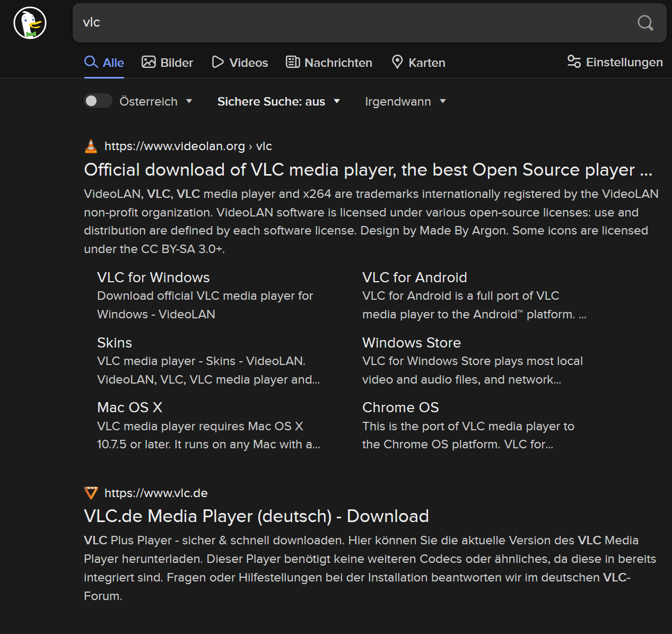Click the text 'This is the port of VLC media player to'

(468, 427)
